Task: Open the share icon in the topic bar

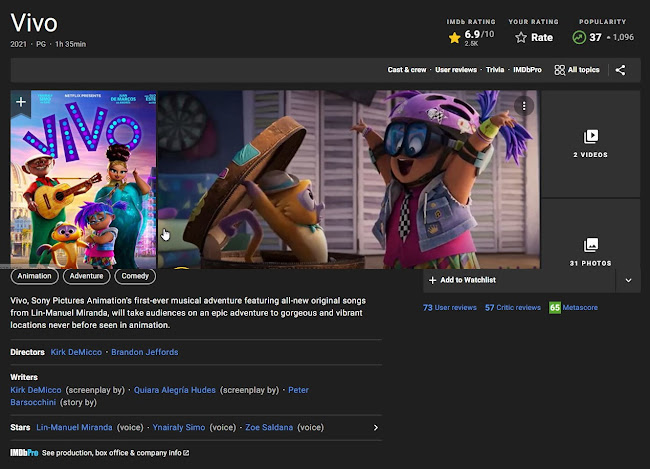Action: 620,70
